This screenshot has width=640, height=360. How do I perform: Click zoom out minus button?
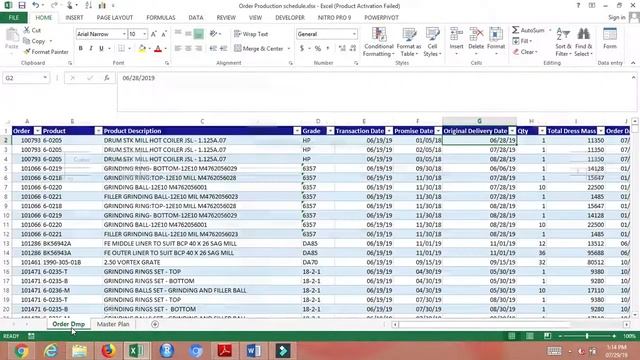point(560,336)
